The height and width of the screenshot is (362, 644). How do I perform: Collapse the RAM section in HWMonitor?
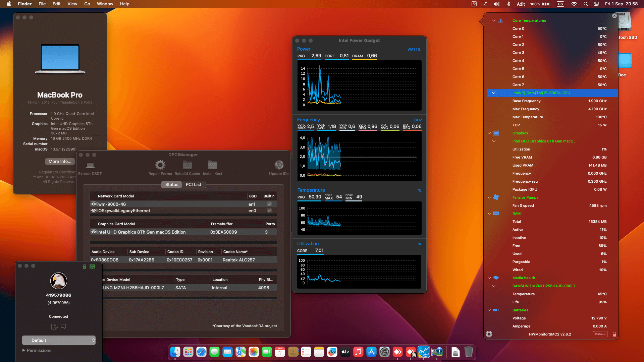click(489, 213)
